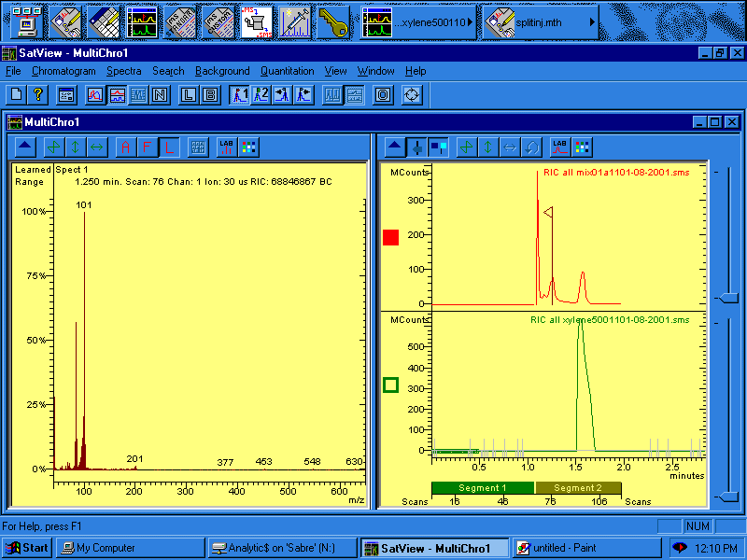Click the grid table icon in spectrum toolbar
Screen dimensions: 747x560
[x=198, y=147]
